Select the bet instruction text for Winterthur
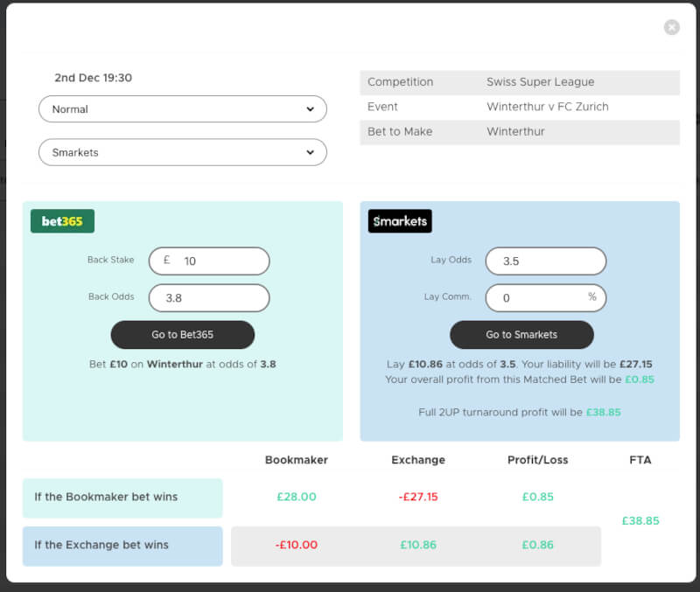Image resolution: width=700 pixels, height=592 pixels. point(183,364)
